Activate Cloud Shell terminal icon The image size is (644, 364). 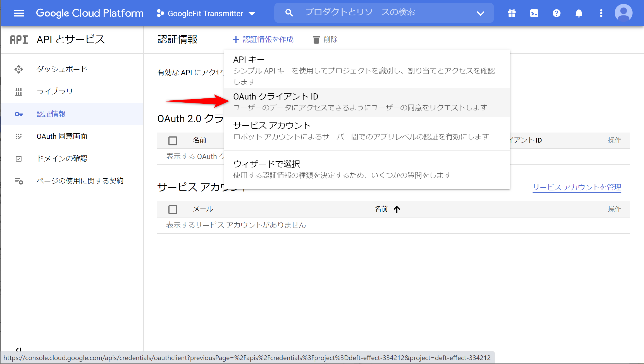[534, 13]
